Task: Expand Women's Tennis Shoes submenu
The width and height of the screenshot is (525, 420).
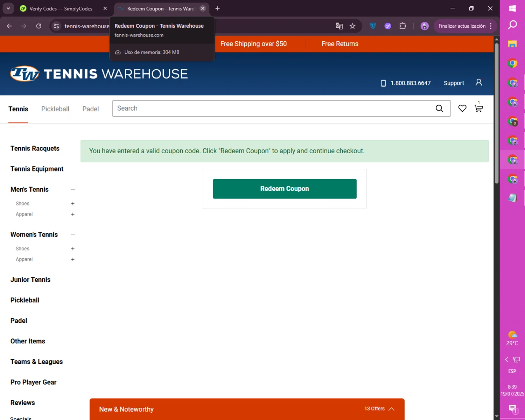Action: [x=73, y=249]
